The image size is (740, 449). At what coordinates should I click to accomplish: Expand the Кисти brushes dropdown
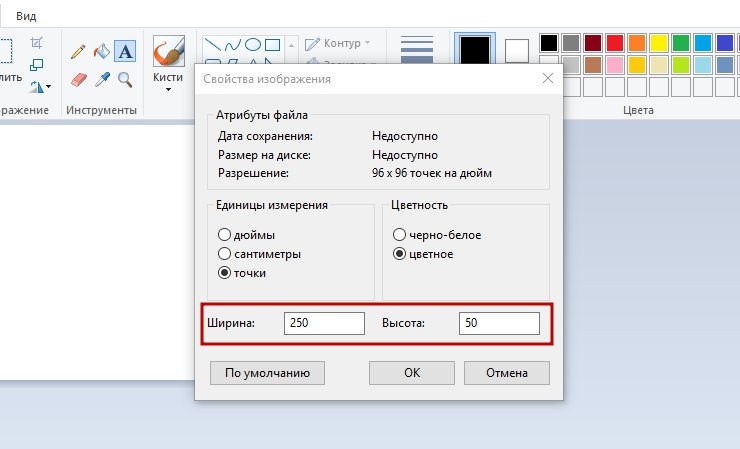pos(167,89)
